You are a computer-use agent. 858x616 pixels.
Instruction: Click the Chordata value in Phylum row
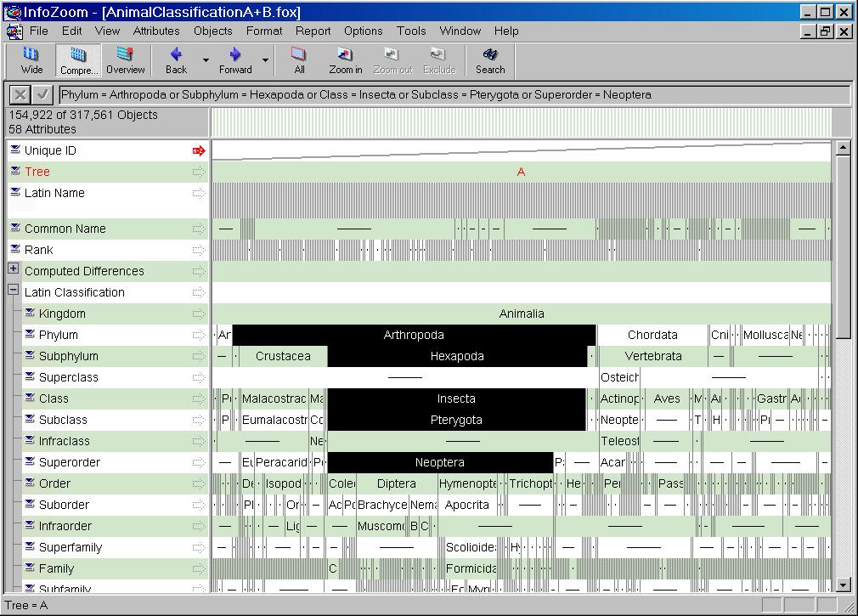pos(652,335)
